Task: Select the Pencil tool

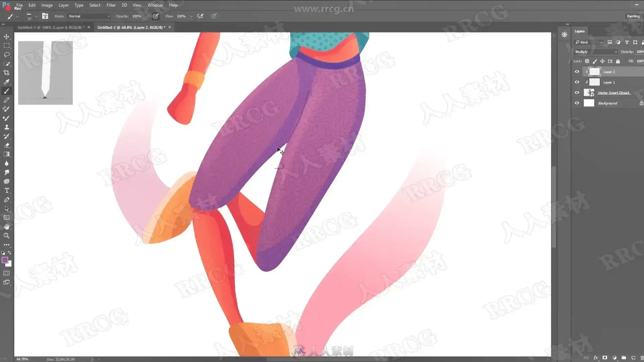Action: [x=6, y=100]
